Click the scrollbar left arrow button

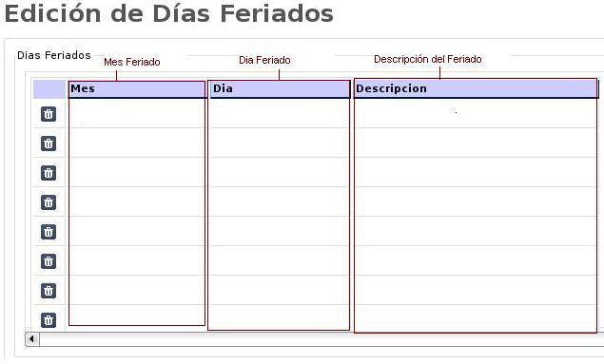pyautogui.click(x=32, y=339)
